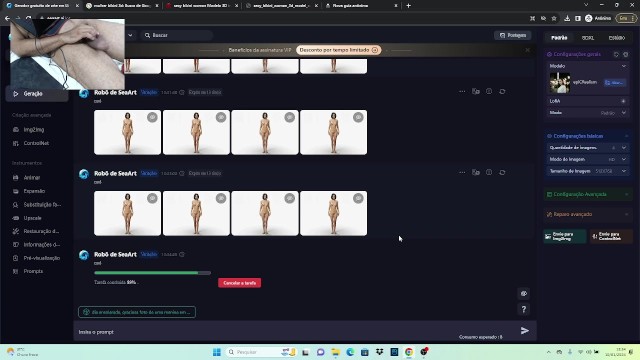Screen dimensions: 640x360
Task: Open the Tamanho da imagem dropdown
Action: click(x=588, y=171)
